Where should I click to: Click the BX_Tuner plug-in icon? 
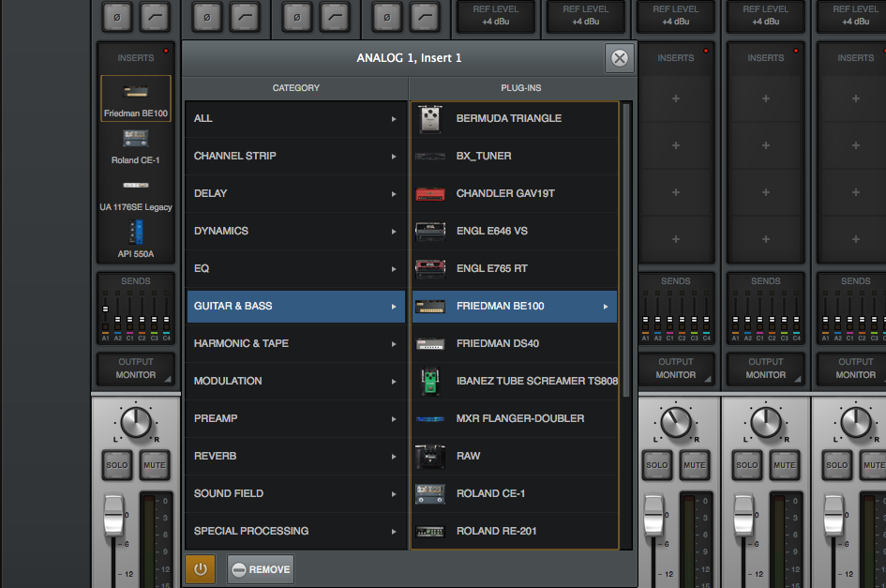[x=430, y=157]
